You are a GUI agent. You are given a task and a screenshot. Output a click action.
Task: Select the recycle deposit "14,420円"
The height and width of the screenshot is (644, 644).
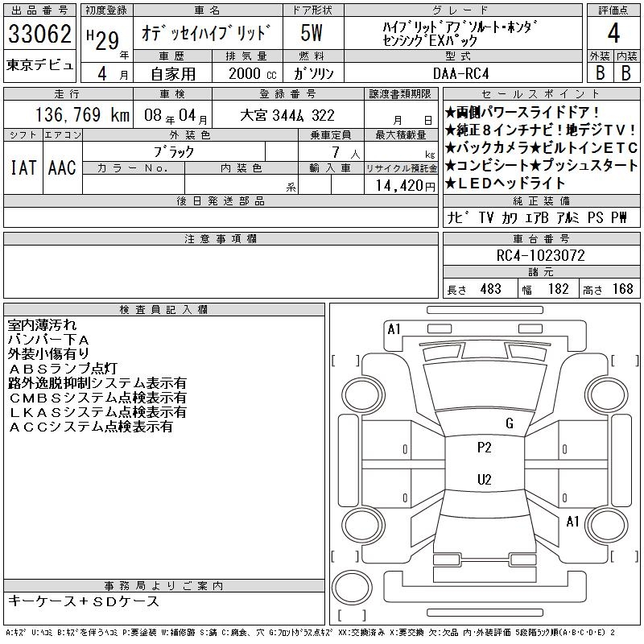(406, 186)
